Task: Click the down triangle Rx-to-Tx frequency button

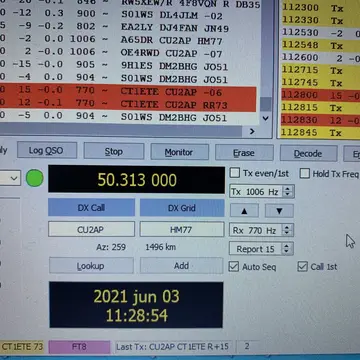Action: (279, 211)
